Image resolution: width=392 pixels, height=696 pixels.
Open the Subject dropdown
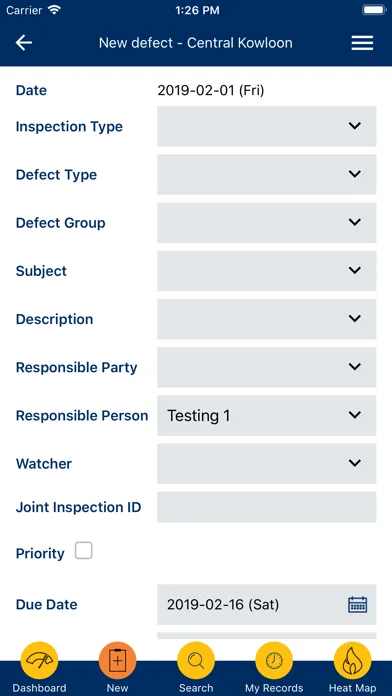tap(267, 271)
